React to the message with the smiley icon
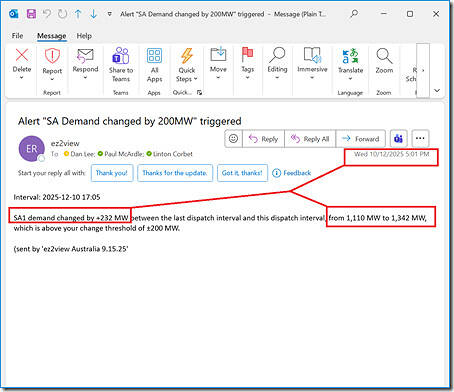Screen dimensions: 454x392 233,138
